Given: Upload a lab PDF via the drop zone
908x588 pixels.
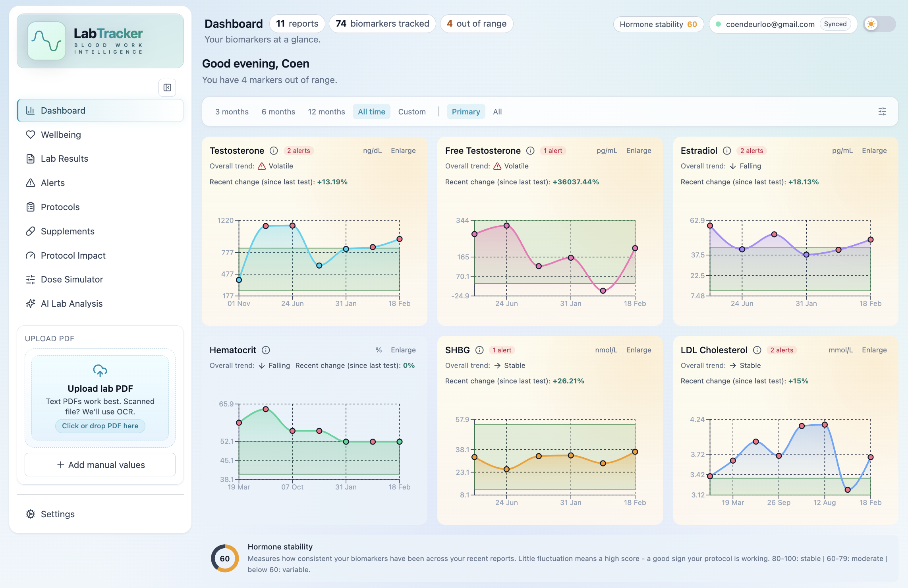Looking at the screenshot, I should coord(100,426).
